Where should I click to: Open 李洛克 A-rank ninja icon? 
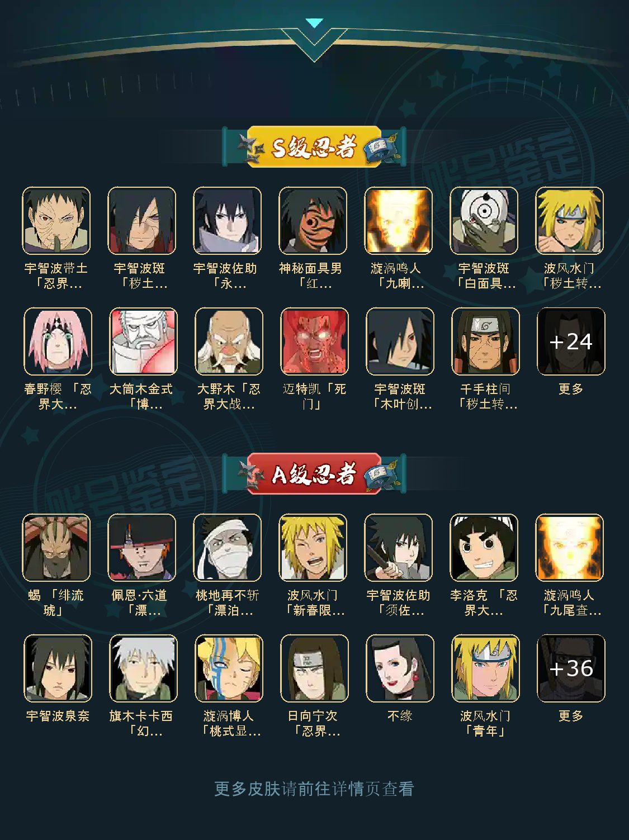484,548
